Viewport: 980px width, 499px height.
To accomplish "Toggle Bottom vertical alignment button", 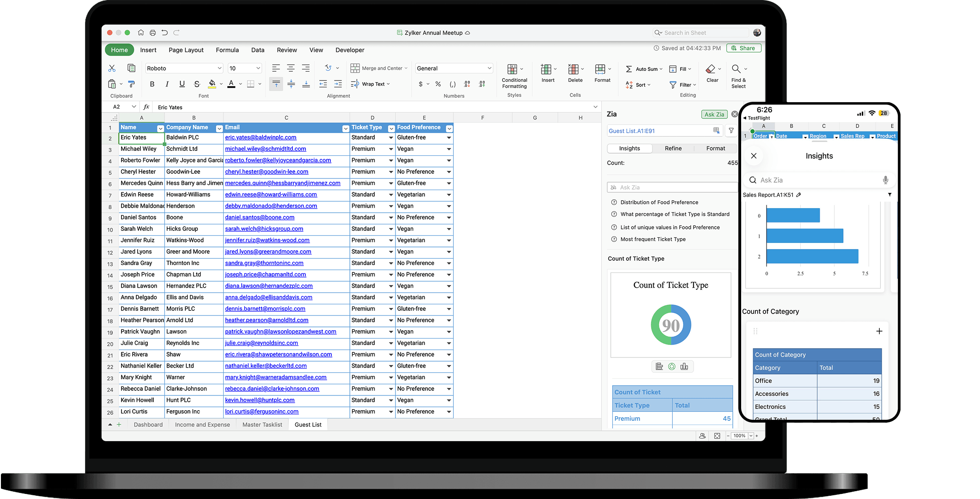I will coord(306,84).
